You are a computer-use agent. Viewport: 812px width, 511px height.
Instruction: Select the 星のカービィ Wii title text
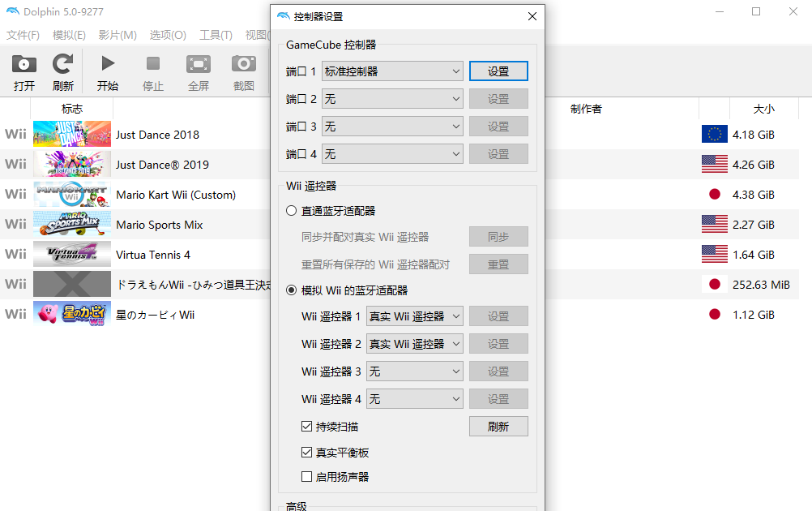click(156, 315)
